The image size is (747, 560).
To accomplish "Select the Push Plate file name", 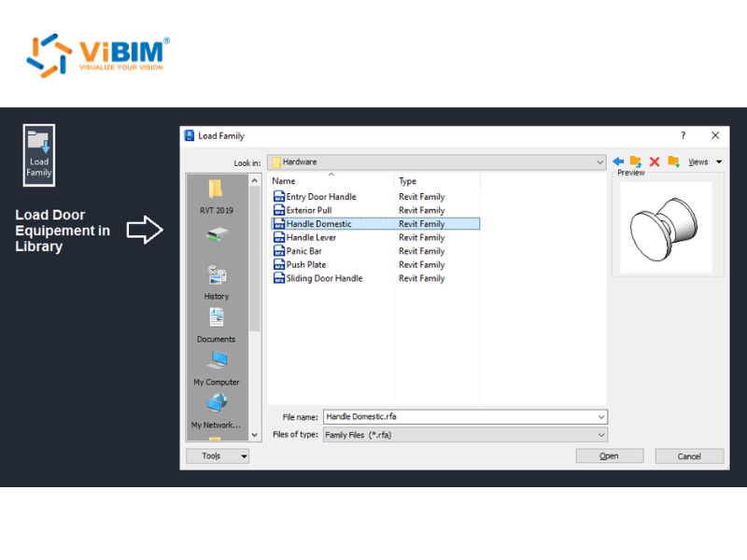I will 306,264.
